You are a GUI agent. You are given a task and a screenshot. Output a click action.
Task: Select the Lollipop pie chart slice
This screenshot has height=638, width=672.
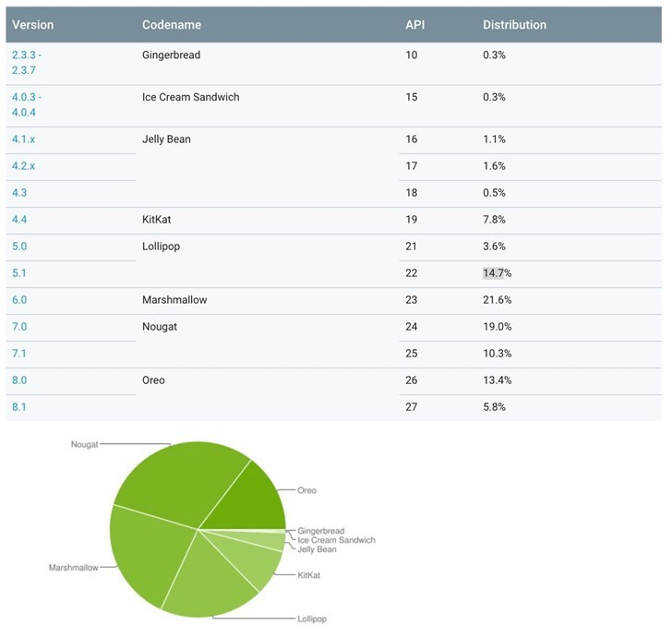point(212,577)
